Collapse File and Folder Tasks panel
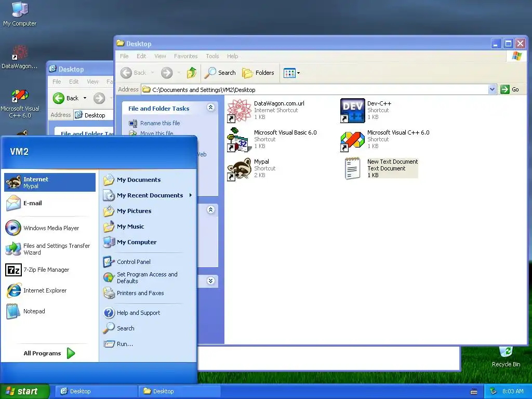This screenshot has width=532, height=399. (x=211, y=108)
